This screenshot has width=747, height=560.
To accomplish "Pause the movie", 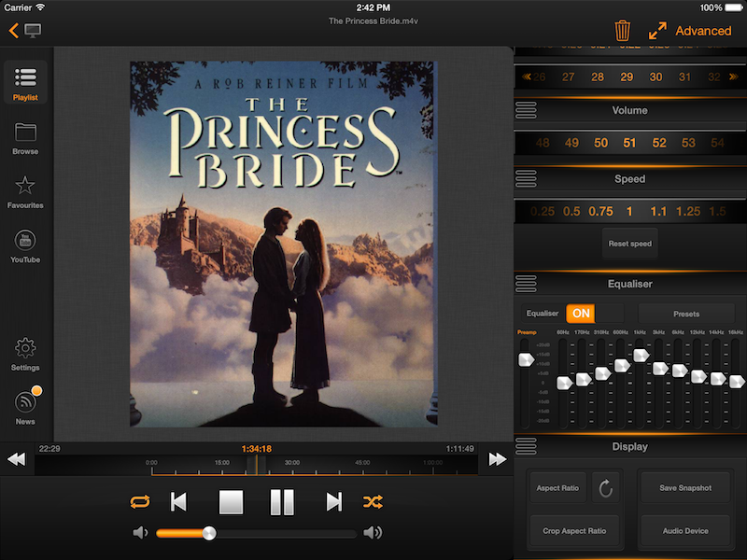I will [x=282, y=502].
